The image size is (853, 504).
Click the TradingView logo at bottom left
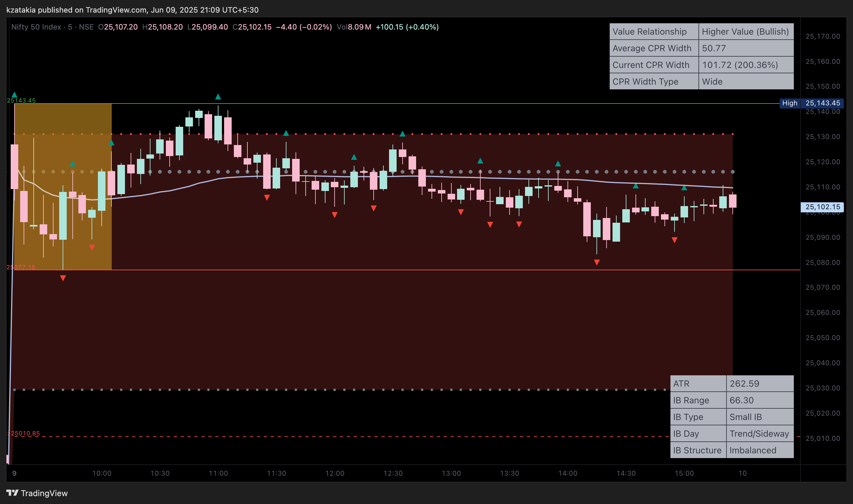tap(37, 493)
